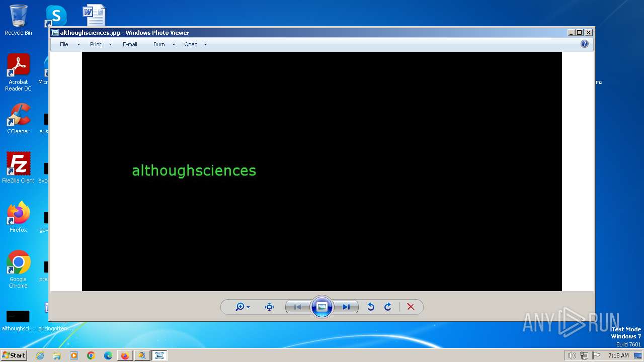Switch to Photo Viewer taskbar button
Viewport: 644px width, 362px height.
(x=159, y=355)
